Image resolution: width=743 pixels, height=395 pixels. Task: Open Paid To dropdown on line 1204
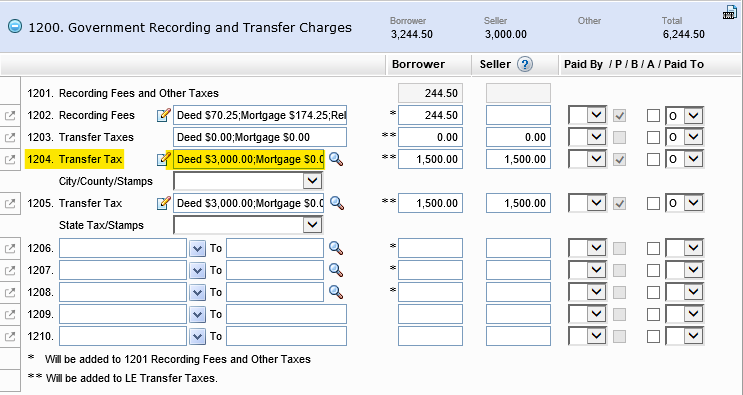pos(684,159)
